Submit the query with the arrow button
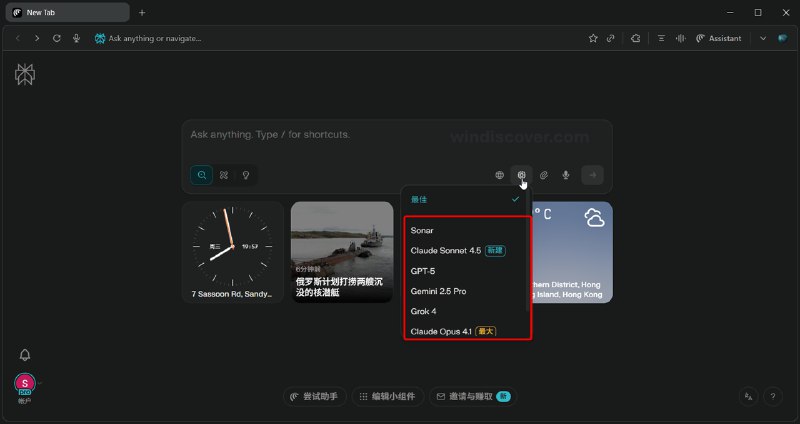Screen dimensions: 800x424 pos(592,175)
